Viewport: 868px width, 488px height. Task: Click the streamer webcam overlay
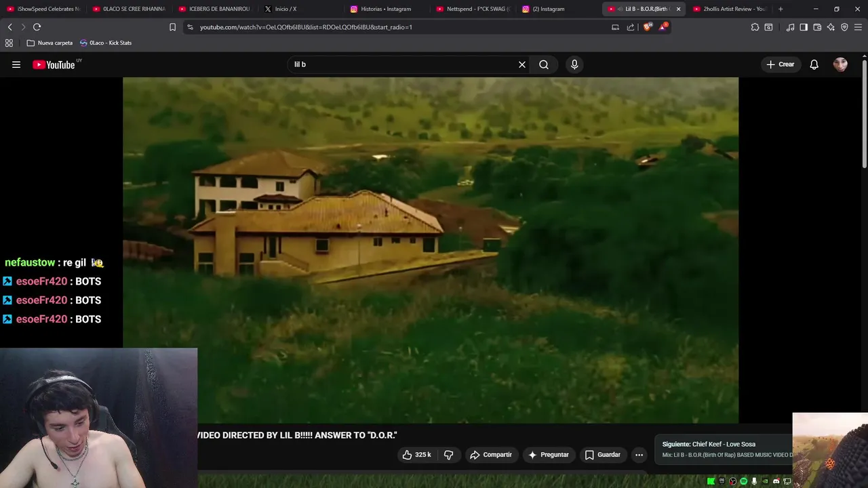pos(99,418)
